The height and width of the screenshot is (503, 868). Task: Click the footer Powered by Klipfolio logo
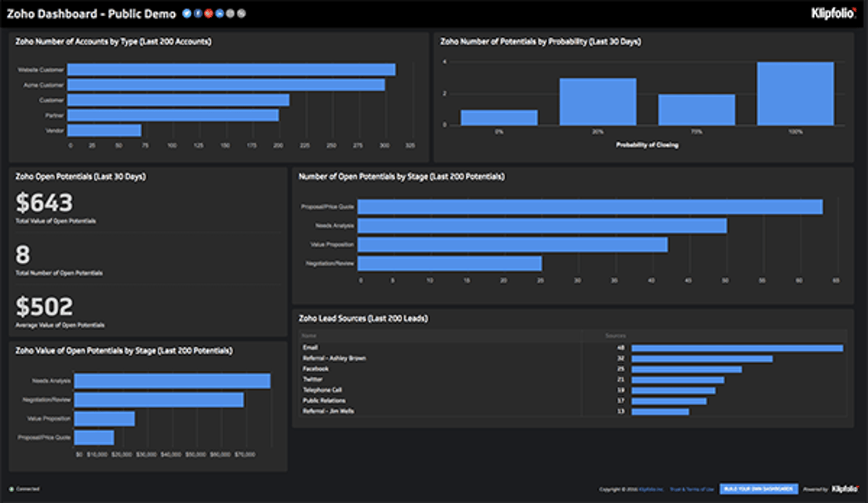tap(845, 489)
